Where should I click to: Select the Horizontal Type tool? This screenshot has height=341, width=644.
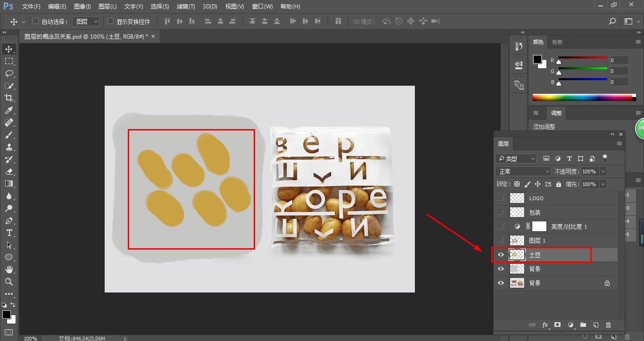[9, 233]
